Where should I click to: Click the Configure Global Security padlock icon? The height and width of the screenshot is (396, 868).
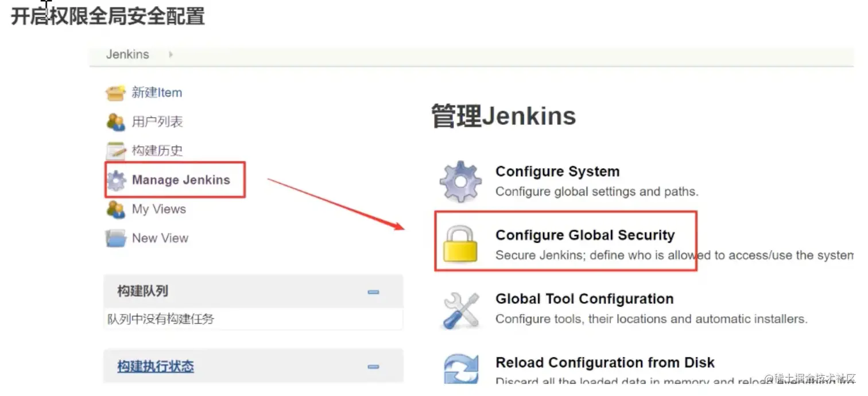coord(460,244)
